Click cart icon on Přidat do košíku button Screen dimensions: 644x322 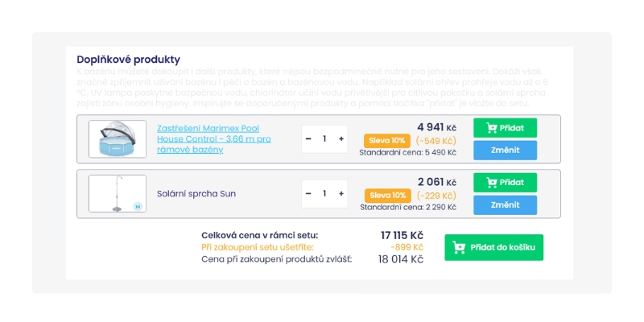tap(460, 247)
